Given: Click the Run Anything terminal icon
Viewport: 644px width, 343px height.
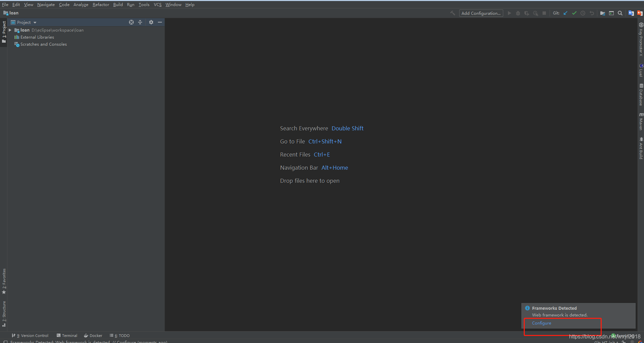Looking at the screenshot, I should (x=611, y=13).
